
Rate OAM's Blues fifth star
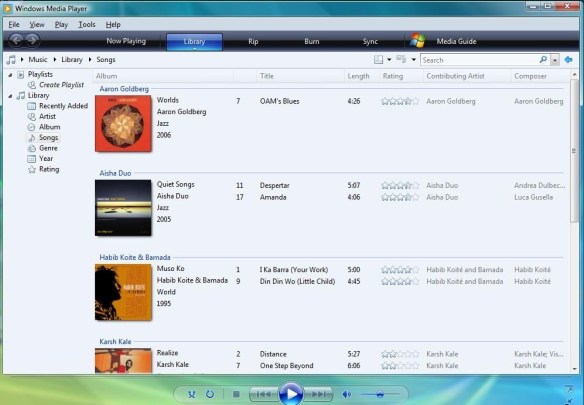tap(415, 101)
